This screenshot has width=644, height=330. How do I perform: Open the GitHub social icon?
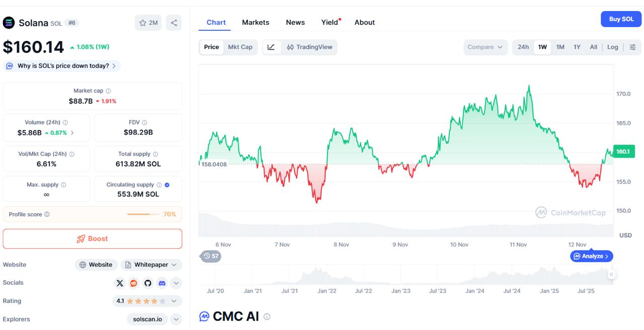tap(147, 283)
